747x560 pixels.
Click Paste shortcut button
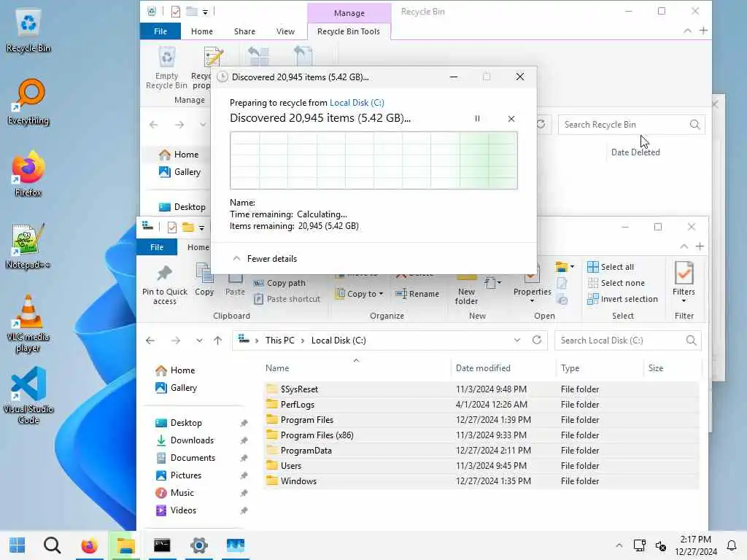point(287,299)
